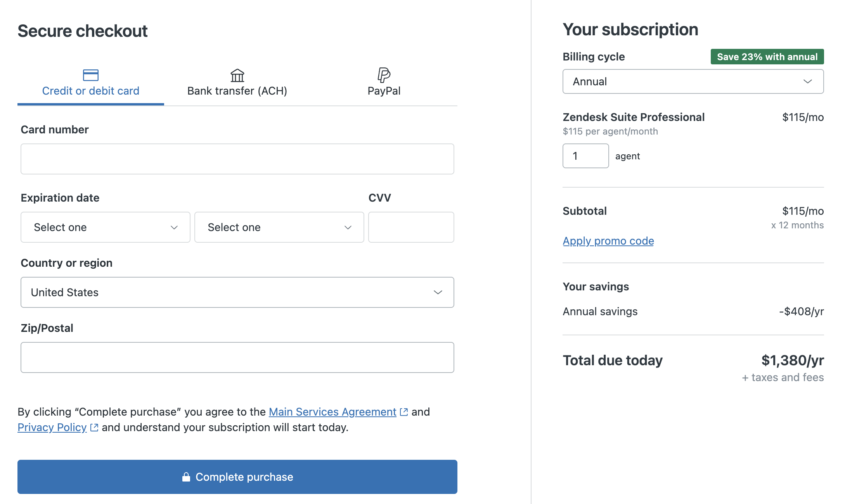This screenshot has height=504, width=845.
Task: Click the -$408/yr annual savings value
Action: coord(802,311)
